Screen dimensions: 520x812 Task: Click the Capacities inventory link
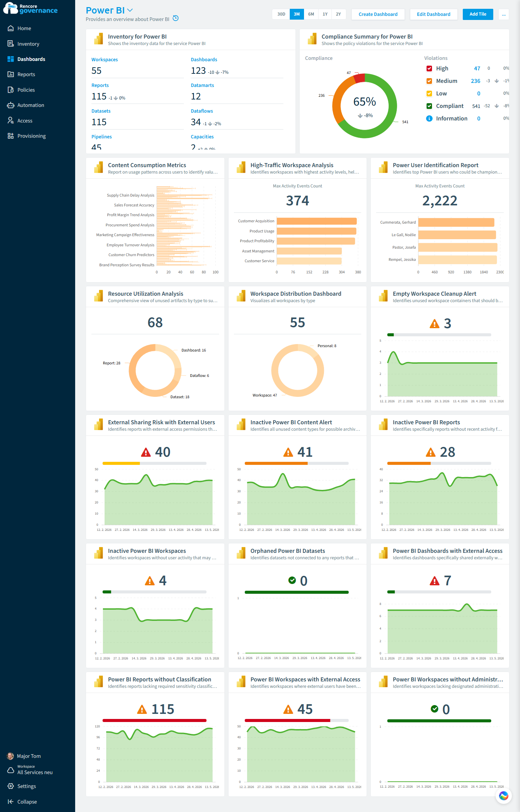pyautogui.click(x=202, y=137)
